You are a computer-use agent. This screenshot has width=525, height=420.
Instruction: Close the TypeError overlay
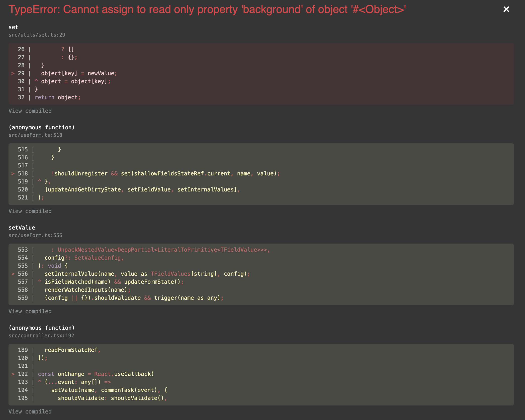point(506,9)
